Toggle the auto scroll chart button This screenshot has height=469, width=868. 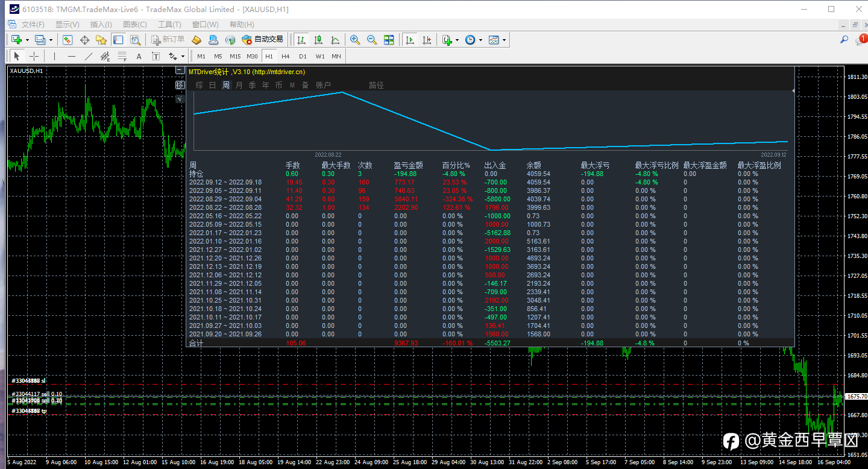(x=410, y=40)
